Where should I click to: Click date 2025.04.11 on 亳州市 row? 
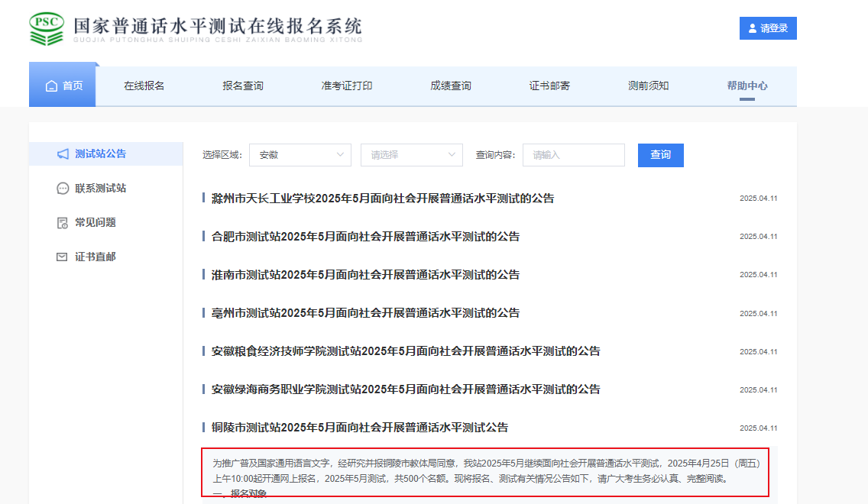[x=759, y=314]
